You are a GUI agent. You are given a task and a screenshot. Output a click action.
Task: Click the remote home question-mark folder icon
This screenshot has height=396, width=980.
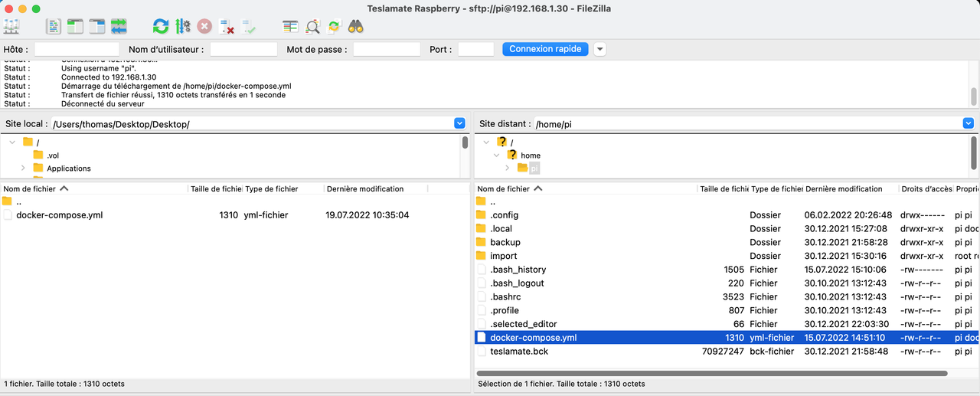point(512,155)
